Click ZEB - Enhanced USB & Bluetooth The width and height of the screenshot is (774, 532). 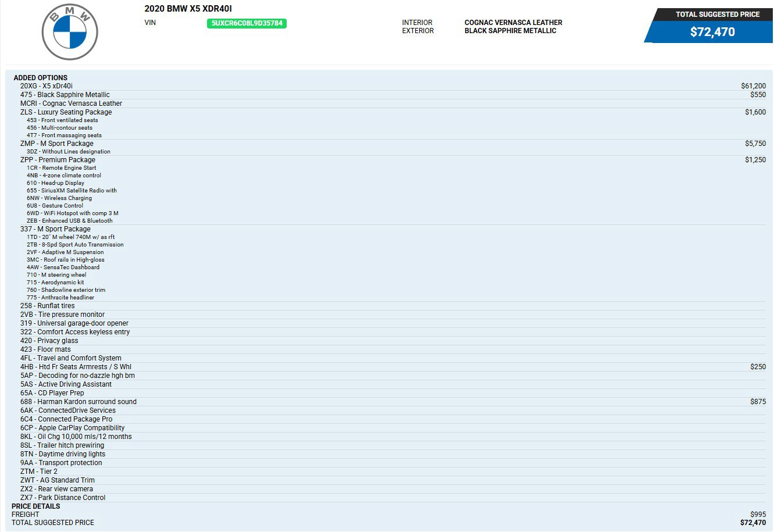tap(69, 221)
